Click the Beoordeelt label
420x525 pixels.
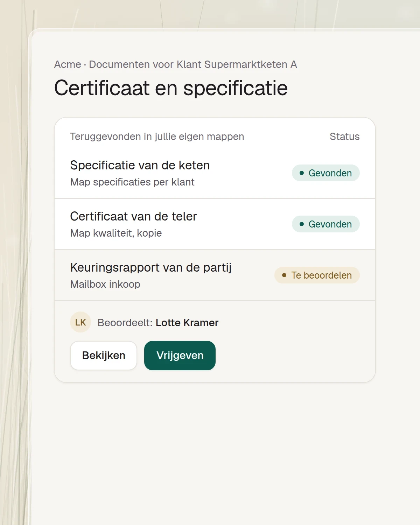(125, 322)
